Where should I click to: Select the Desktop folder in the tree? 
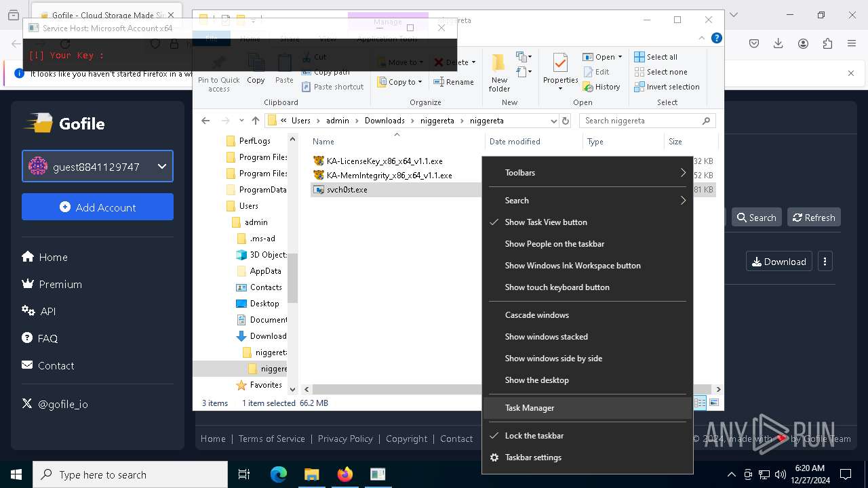258,304
